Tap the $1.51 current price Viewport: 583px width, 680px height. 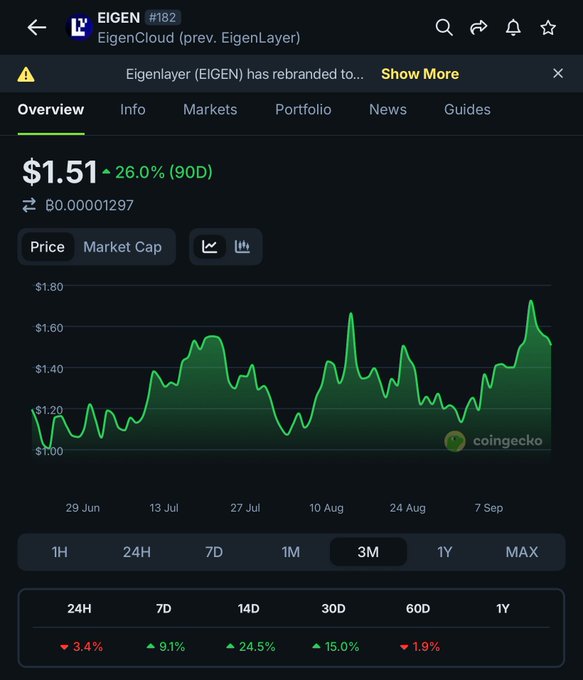tap(59, 172)
